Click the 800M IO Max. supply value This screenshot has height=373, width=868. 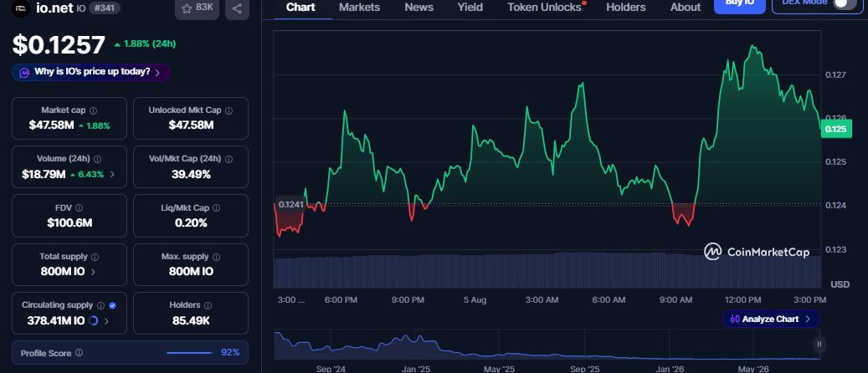click(191, 272)
